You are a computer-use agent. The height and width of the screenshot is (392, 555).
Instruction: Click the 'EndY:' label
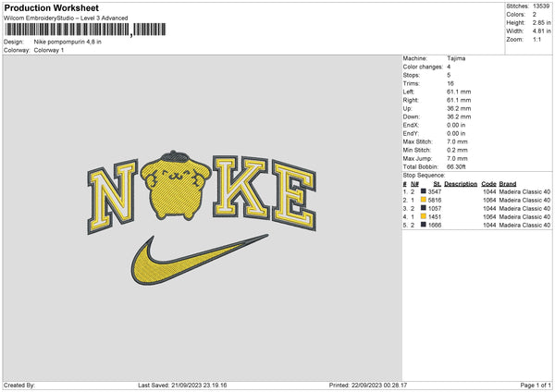[411, 133]
